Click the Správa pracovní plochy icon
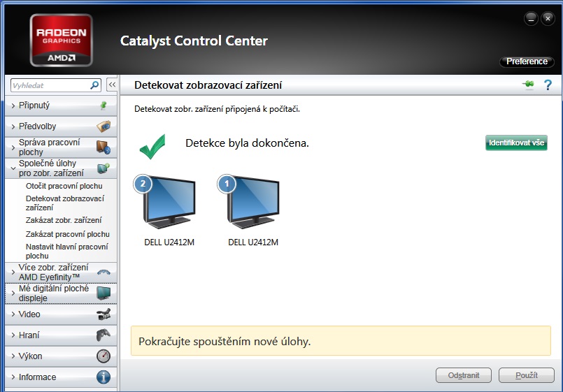Image resolution: width=563 pixels, height=392 pixels. [x=104, y=147]
